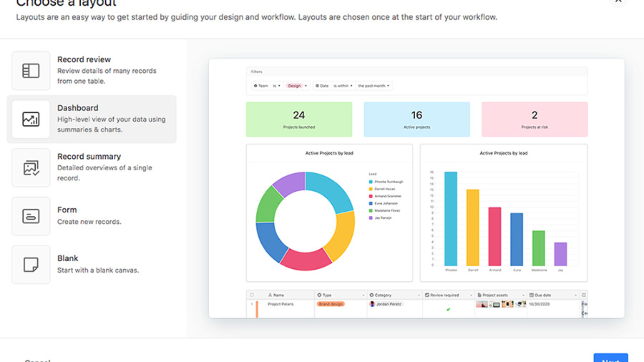Click the green Projects launched stat card
644x362 pixels.
pyautogui.click(x=299, y=119)
